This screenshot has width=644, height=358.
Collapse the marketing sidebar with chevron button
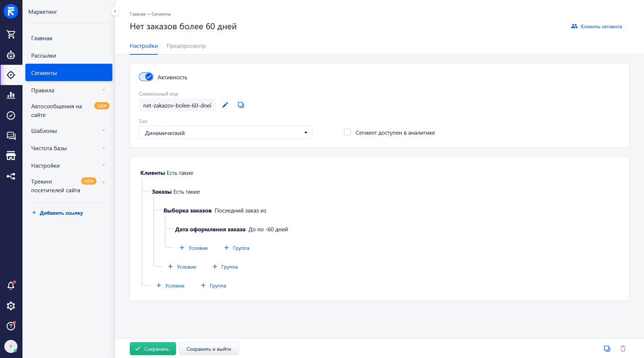[115, 11]
